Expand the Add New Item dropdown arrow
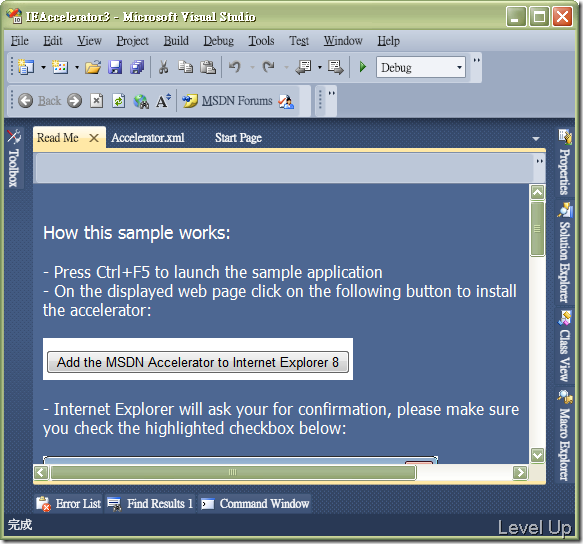The width and height of the screenshot is (583, 544). coord(77,68)
